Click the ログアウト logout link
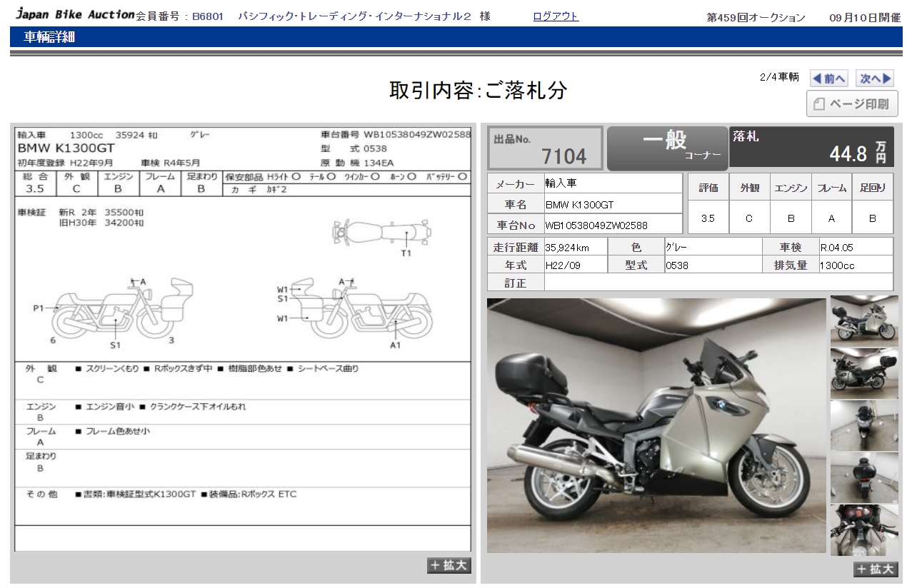This screenshot has width=907, height=588. (x=556, y=16)
